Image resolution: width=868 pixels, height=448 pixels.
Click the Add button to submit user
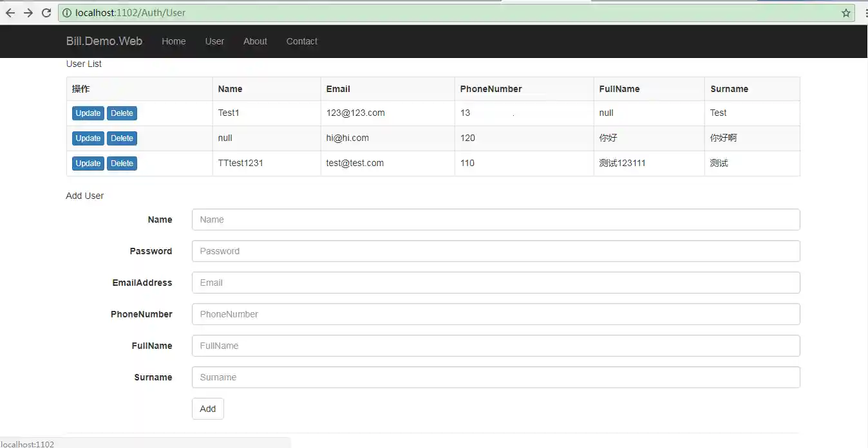[x=207, y=409]
